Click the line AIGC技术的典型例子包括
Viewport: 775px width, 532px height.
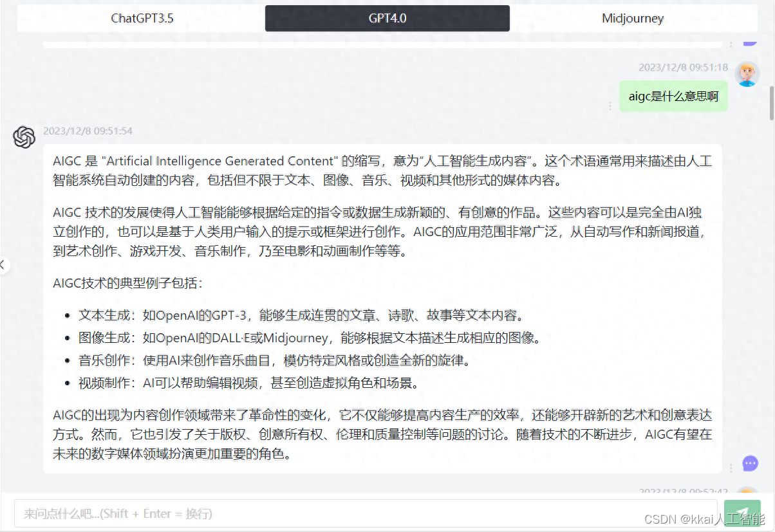128,284
